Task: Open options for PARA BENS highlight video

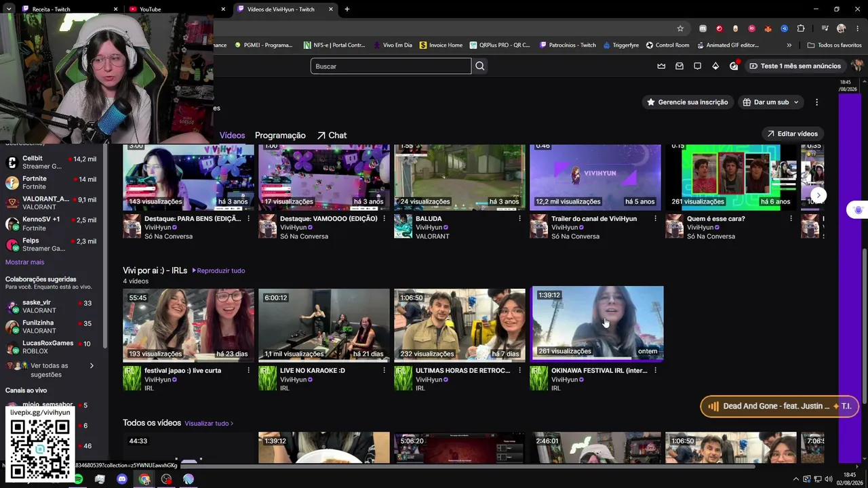Action: (248, 219)
